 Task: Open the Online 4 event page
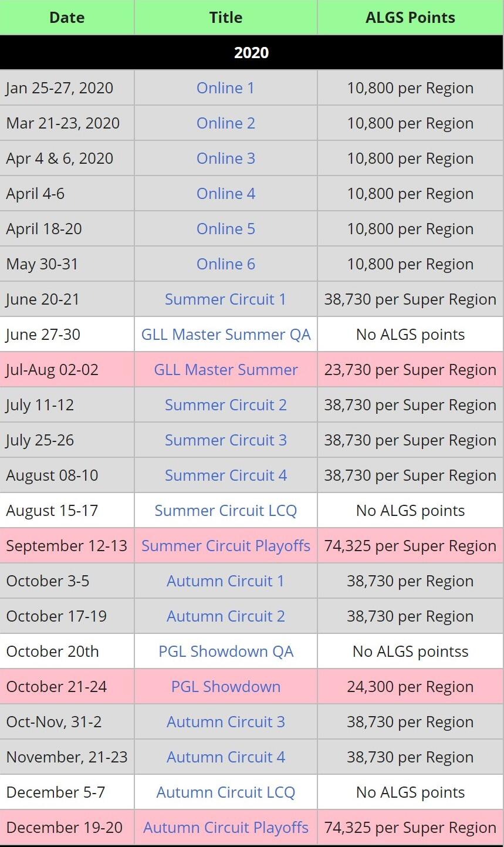coord(225,194)
